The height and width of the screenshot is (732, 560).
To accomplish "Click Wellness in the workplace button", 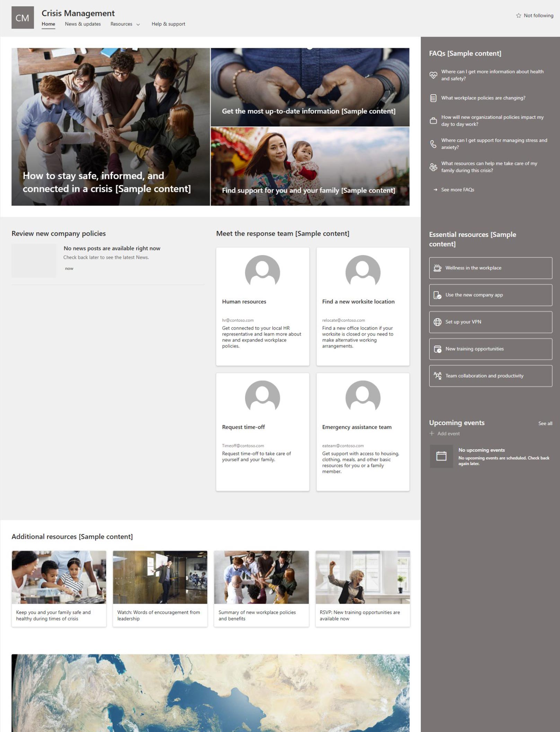I will tap(490, 268).
